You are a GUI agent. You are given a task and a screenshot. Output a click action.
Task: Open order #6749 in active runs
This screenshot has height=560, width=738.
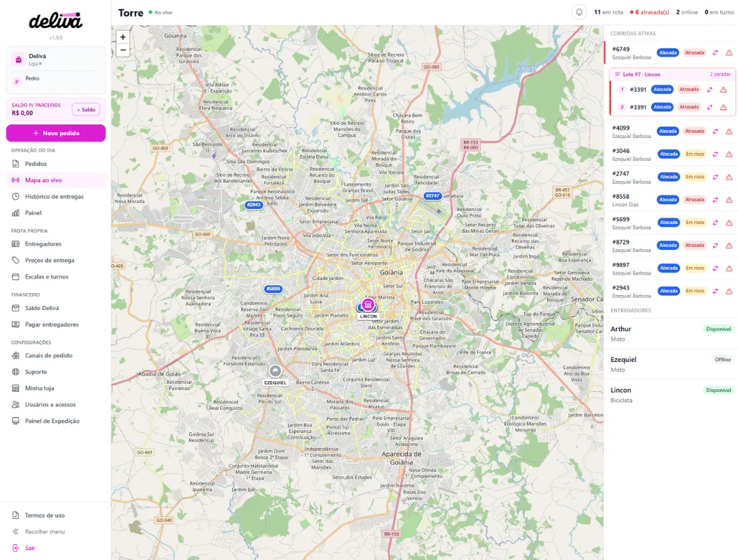[x=671, y=53]
